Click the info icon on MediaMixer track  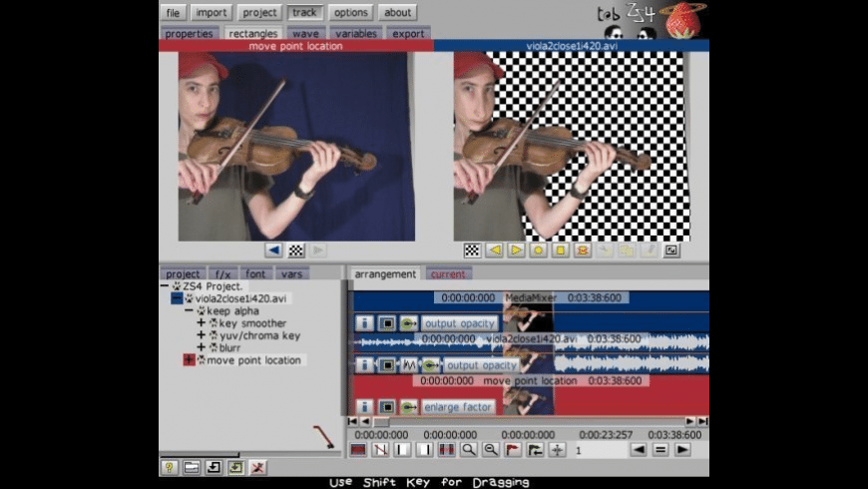pyautogui.click(x=364, y=323)
